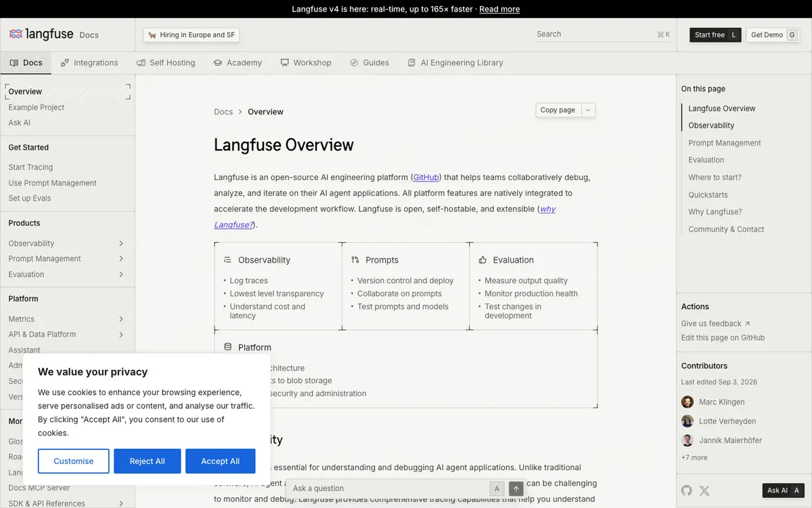Open Use Prompt Management in the sidebar
Image resolution: width=812 pixels, height=508 pixels.
pos(53,183)
